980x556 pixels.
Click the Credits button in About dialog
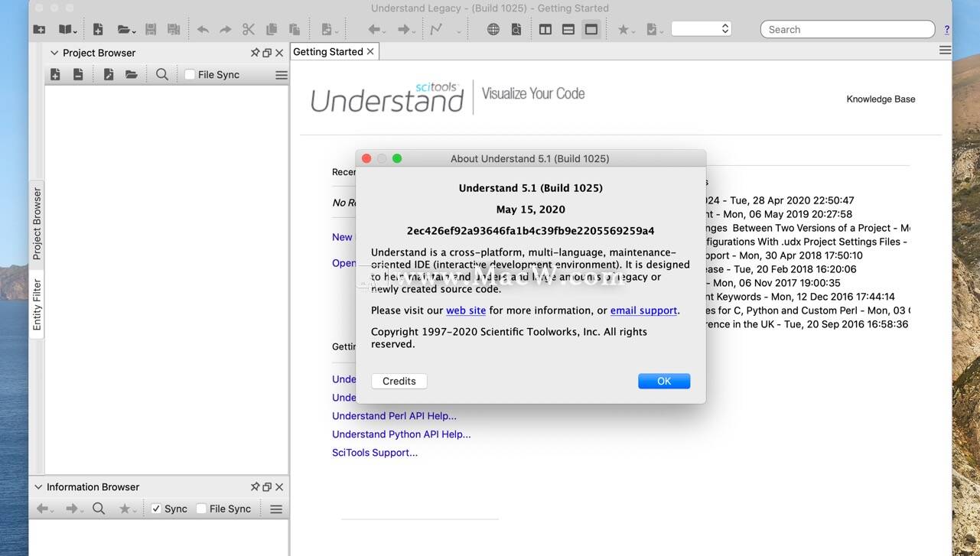[x=399, y=381]
